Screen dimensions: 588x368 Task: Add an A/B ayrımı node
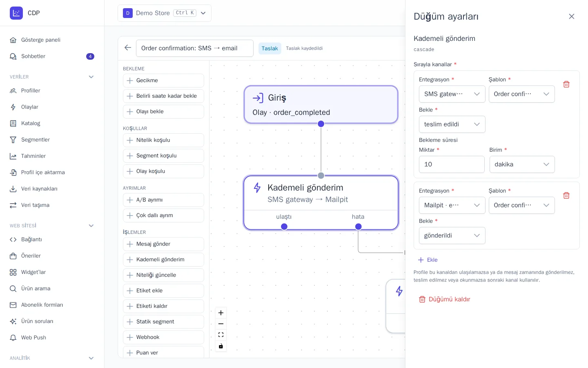163,200
